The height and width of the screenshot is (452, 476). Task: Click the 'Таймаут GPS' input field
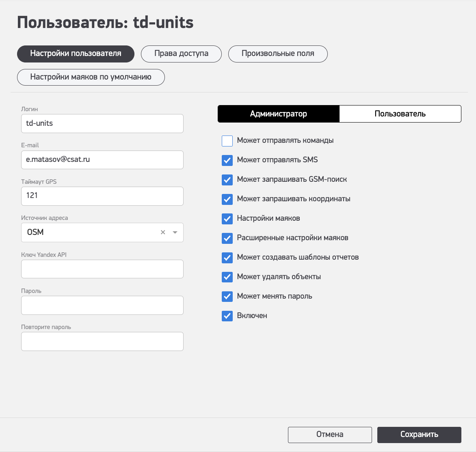point(102,196)
